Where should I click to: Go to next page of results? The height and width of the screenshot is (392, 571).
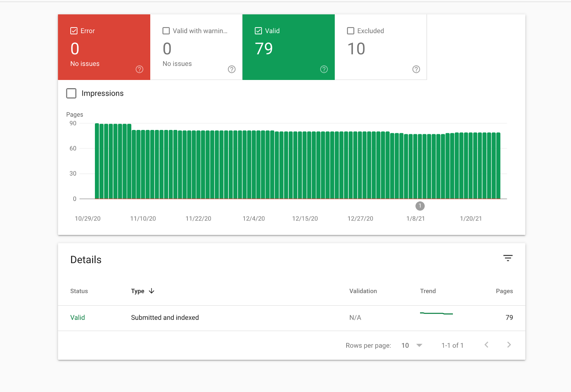[509, 345]
